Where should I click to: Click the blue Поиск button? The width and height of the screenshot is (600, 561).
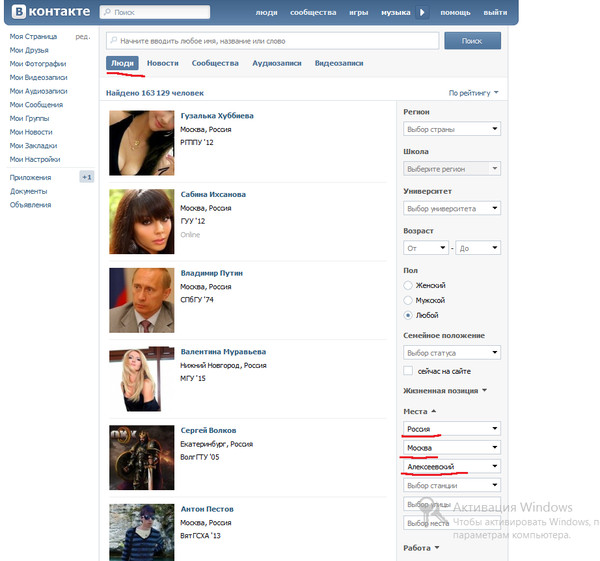click(472, 41)
